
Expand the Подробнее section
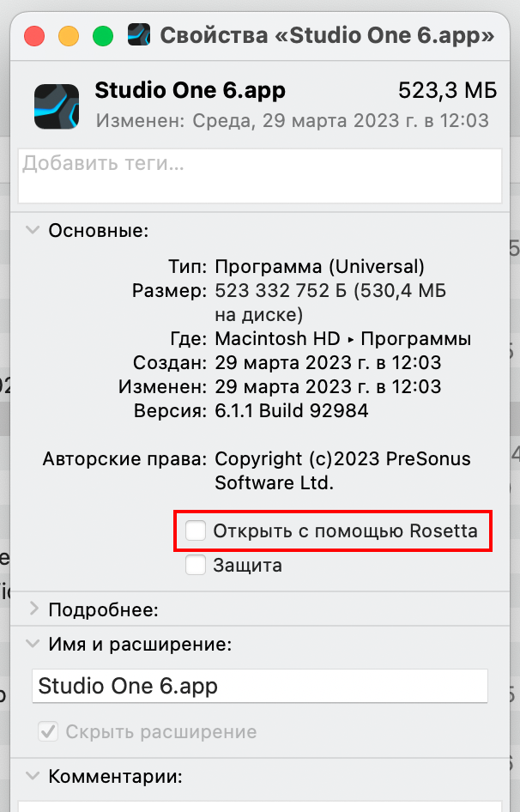(34, 609)
